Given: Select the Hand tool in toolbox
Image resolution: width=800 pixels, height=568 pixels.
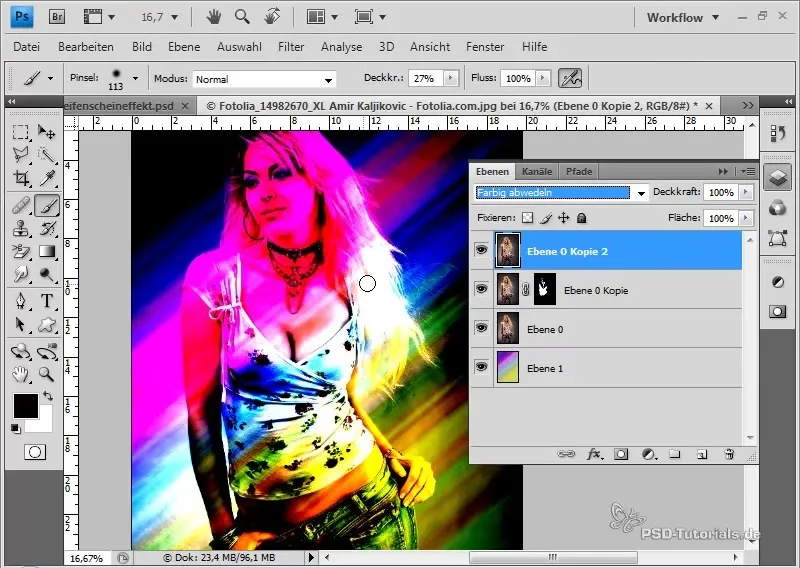Looking at the screenshot, I should click(x=20, y=374).
